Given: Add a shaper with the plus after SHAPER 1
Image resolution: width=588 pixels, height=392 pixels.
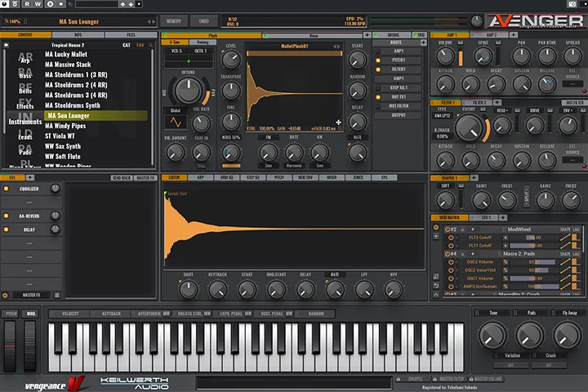Looking at the screenshot, I should point(474,178).
